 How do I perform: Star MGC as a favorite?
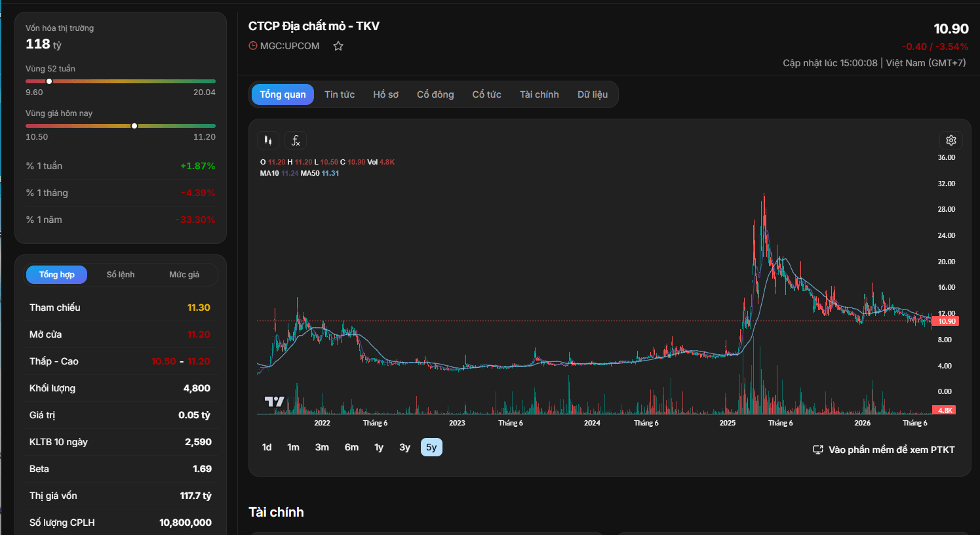tap(338, 46)
